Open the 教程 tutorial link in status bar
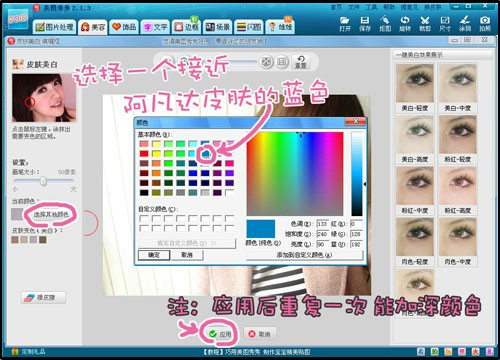Viewport: 500px width, 360px height. 257,352
